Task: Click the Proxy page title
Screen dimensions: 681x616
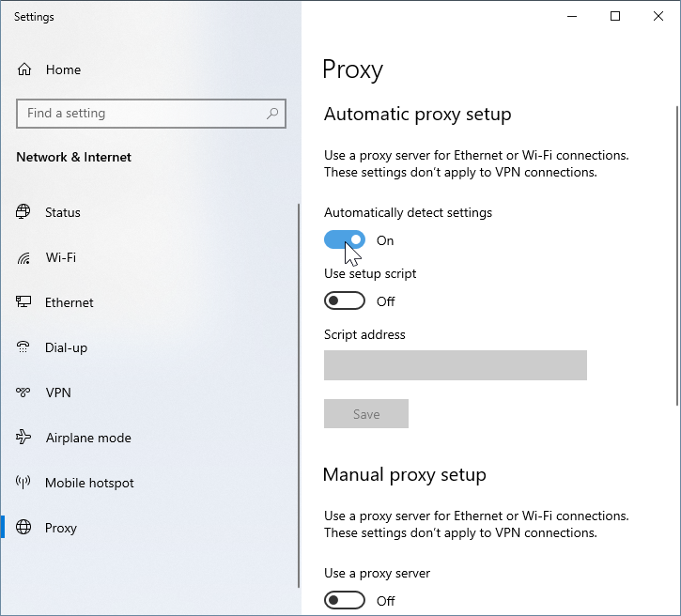Action: click(x=352, y=69)
